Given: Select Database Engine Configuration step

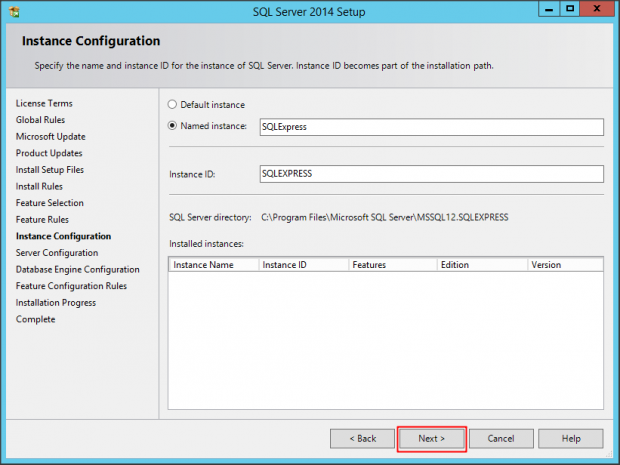Looking at the screenshot, I should click(x=78, y=270).
